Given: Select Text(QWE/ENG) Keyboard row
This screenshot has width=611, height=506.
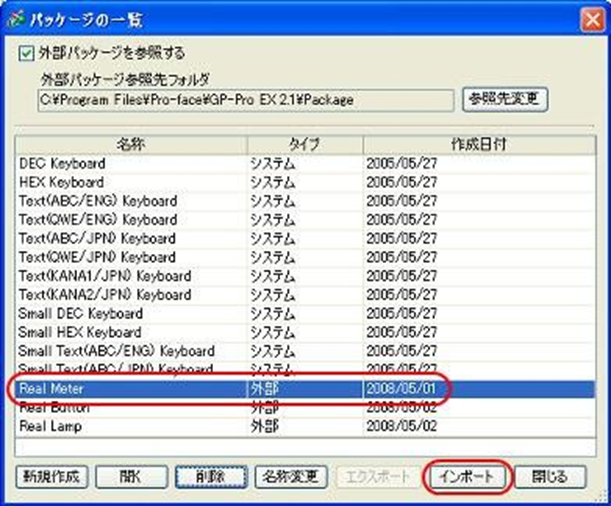Looking at the screenshot, I should pyautogui.click(x=306, y=219).
